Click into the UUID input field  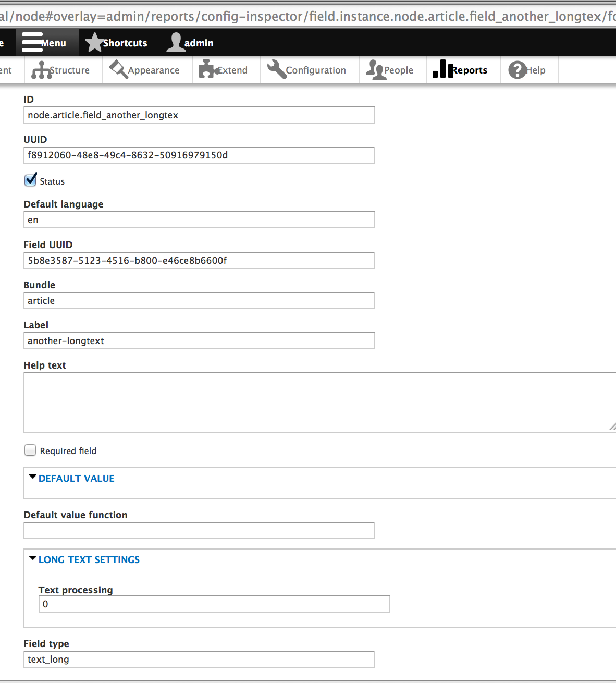(x=199, y=155)
